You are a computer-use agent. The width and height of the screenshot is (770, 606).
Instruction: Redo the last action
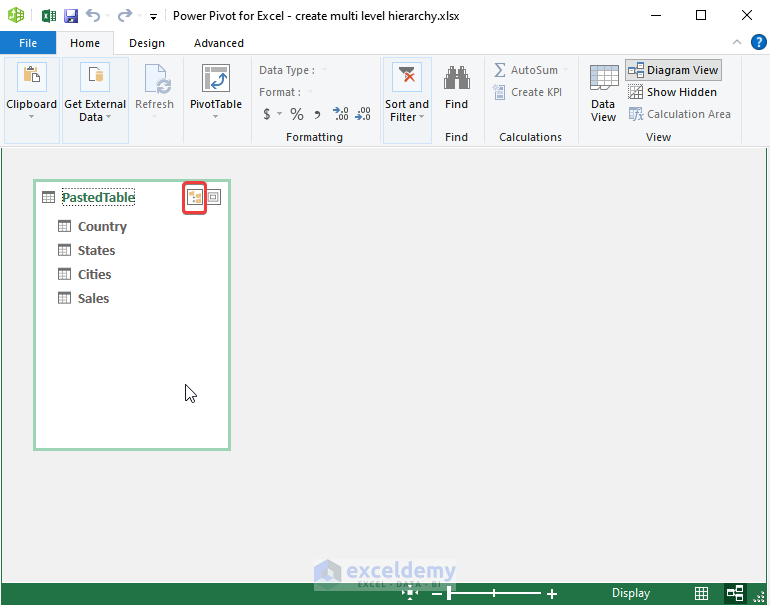[x=125, y=16]
